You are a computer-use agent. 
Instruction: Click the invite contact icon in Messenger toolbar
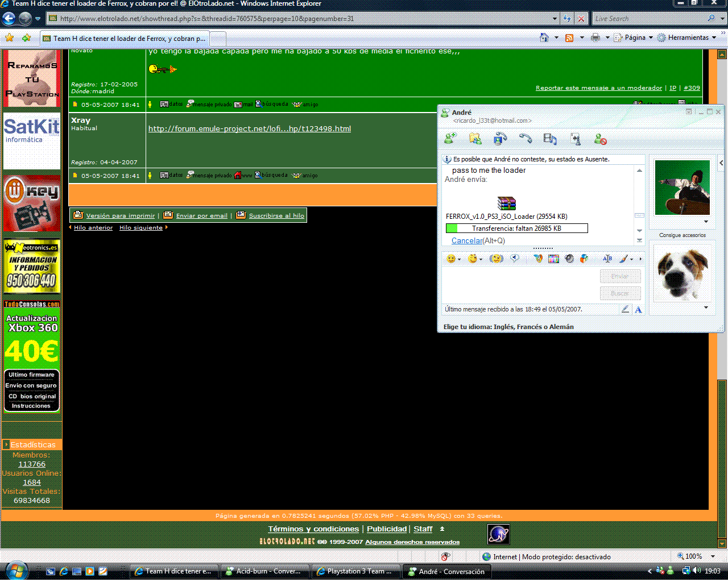tap(450, 138)
